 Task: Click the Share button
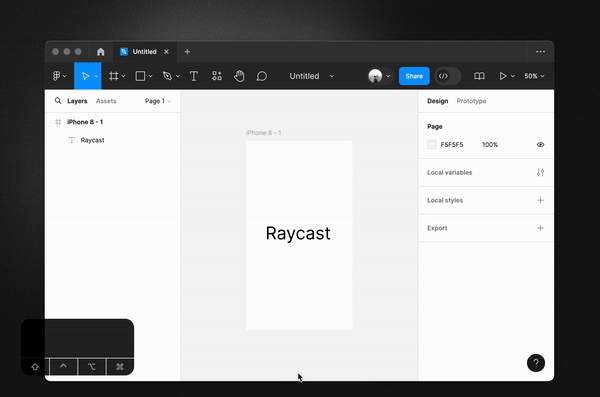tap(414, 76)
